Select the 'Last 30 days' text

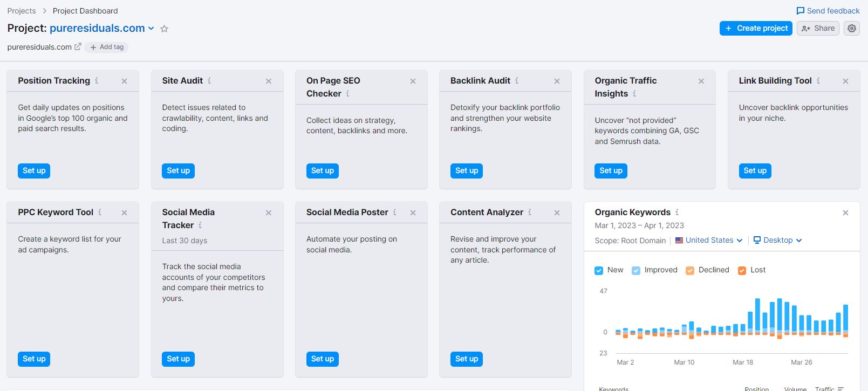[184, 241]
